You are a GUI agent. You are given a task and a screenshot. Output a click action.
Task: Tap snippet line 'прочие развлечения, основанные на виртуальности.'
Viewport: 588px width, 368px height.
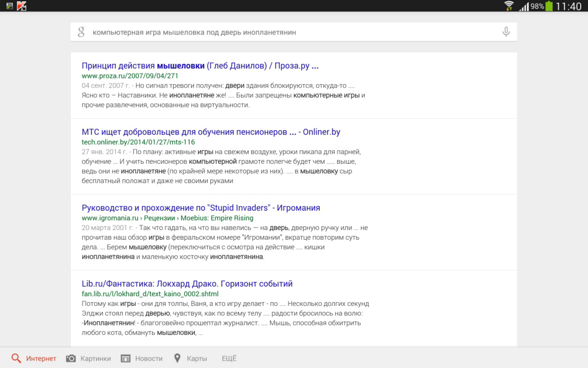[165, 105]
